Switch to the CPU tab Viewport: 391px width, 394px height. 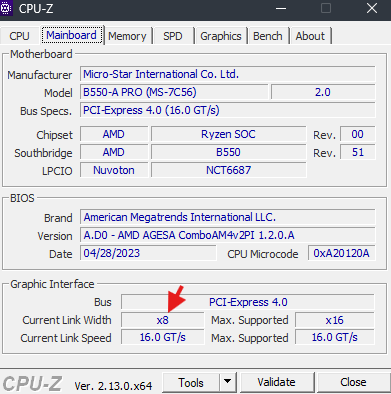point(19,36)
